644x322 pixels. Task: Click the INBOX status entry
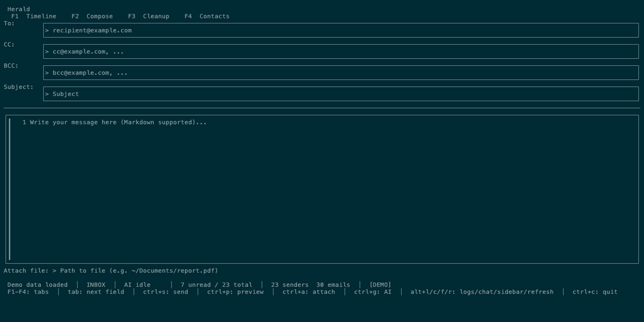click(96, 285)
